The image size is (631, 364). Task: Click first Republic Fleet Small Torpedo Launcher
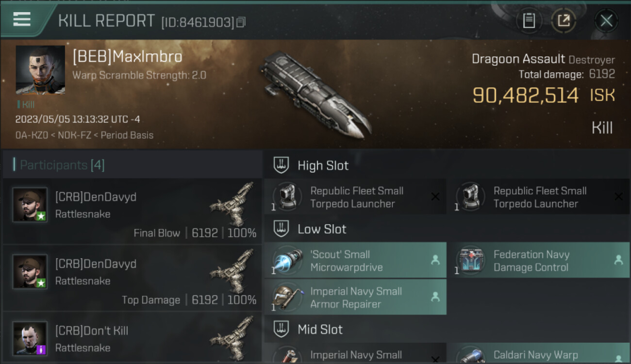[x=355, y=197]
